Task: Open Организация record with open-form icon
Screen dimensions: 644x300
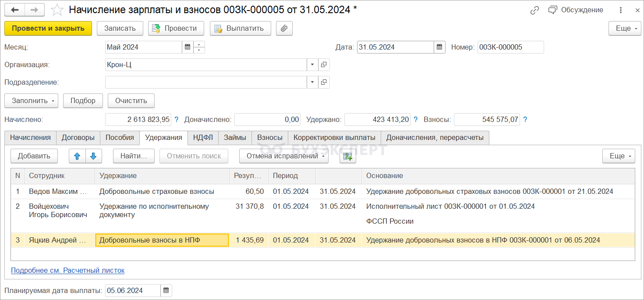Action: (x=324, y=65)
